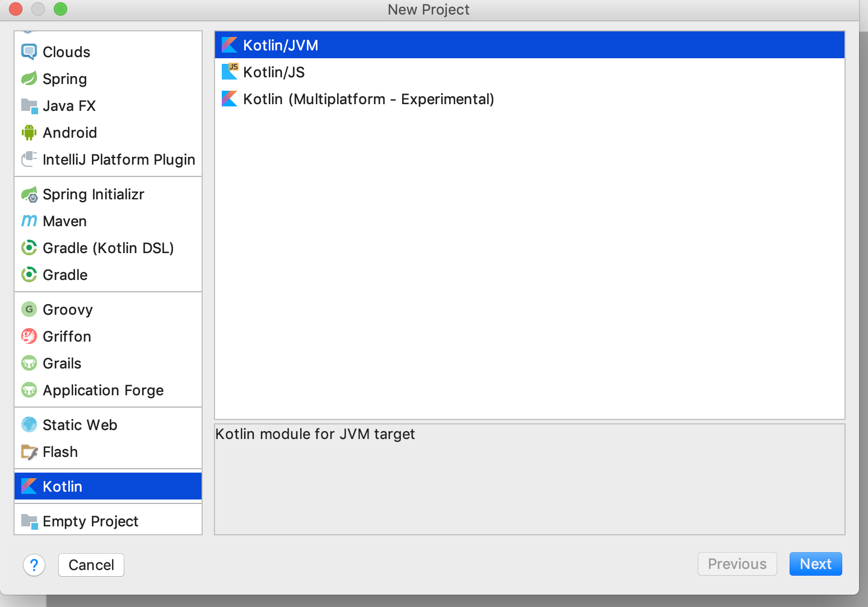Click the Spring leaf icon

click(x=29, y=79)
